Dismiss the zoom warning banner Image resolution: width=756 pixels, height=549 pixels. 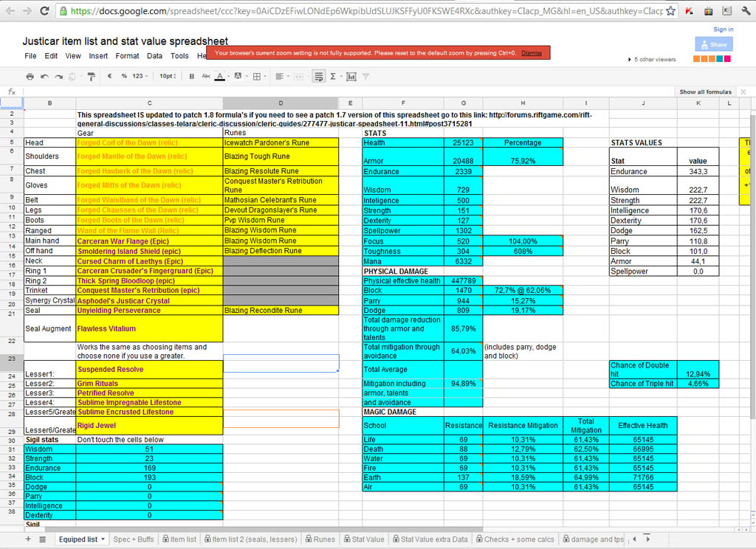(532, 53)
